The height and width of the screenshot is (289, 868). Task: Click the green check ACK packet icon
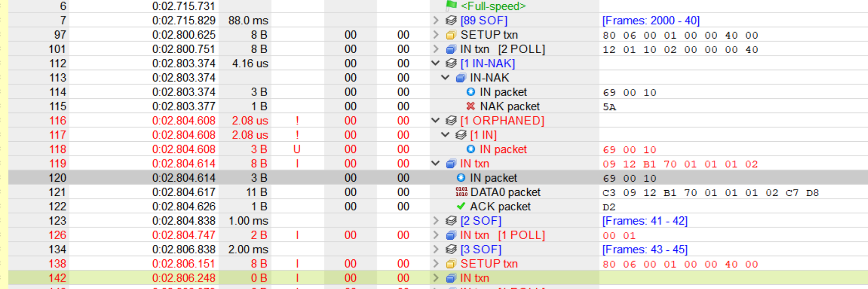coord(461,207)
